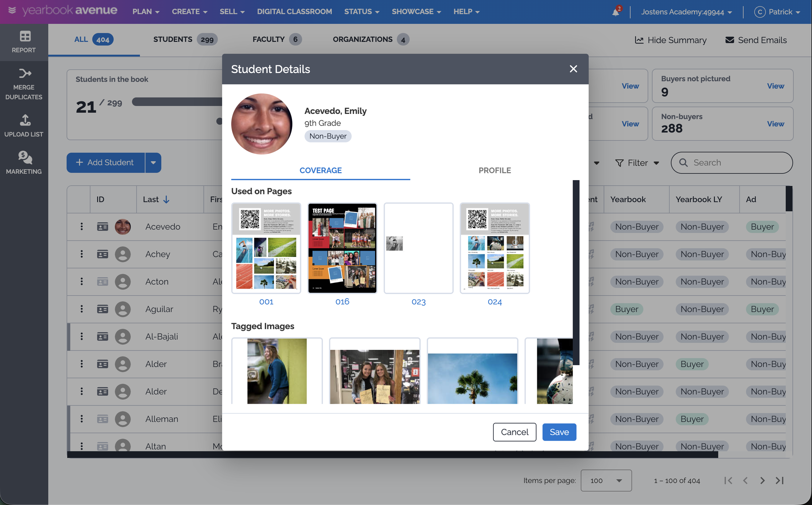812x505 pixels.
Task: Go to first page of results
Action: [729, 480]
